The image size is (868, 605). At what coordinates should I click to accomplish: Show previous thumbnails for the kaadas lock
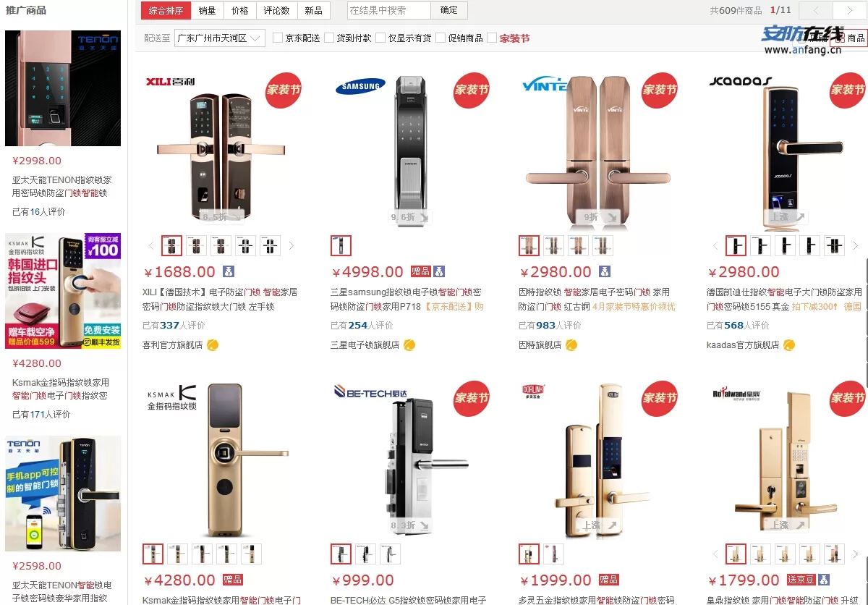(715, 246)
